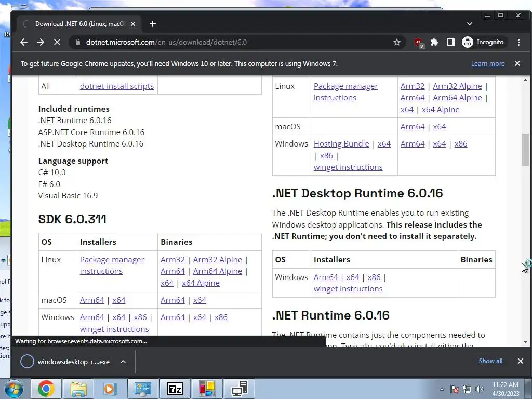Viewport: 532px width, 399px height.
Task: Open the taskbar clock showing 11:22 AM
Action: point(506,389)
